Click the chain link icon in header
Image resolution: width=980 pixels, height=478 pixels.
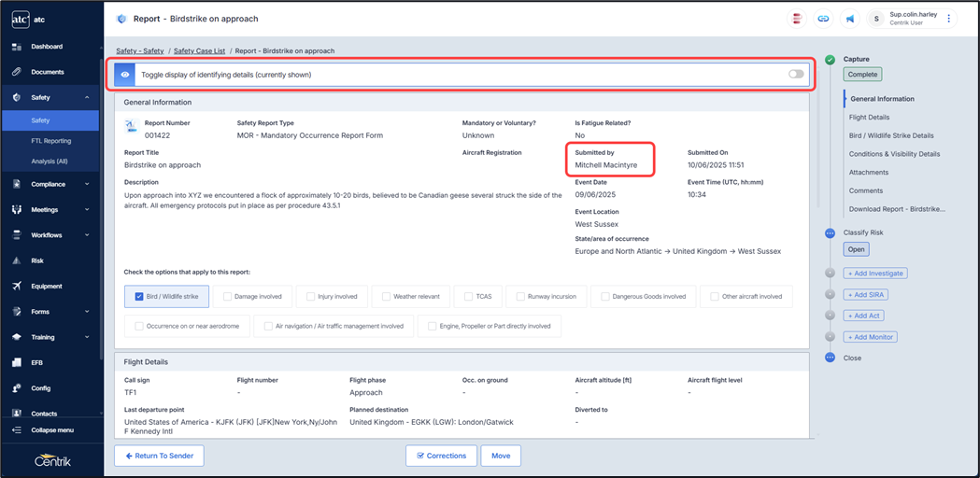pyautogui.click(x=823, y=19)
